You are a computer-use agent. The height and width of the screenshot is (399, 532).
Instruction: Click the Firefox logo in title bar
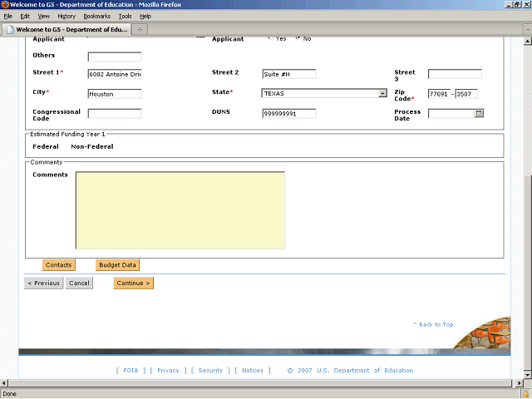point(5,4)
